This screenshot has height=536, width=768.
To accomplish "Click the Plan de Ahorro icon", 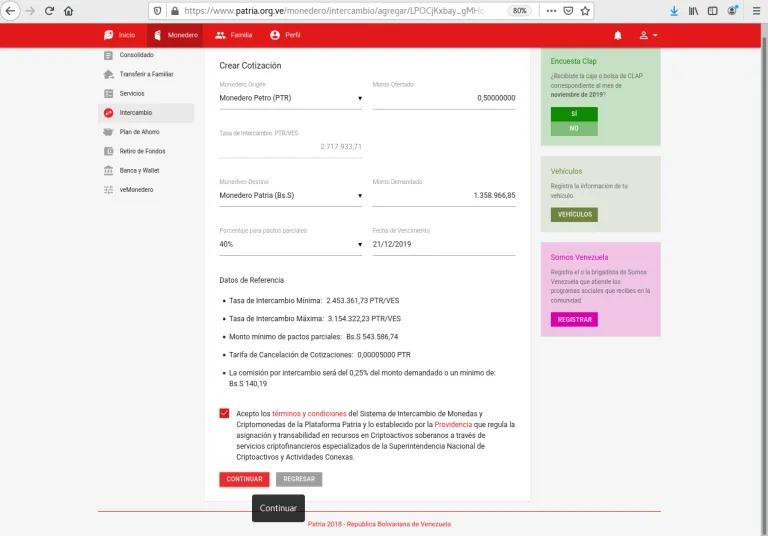I will point(108,132).
